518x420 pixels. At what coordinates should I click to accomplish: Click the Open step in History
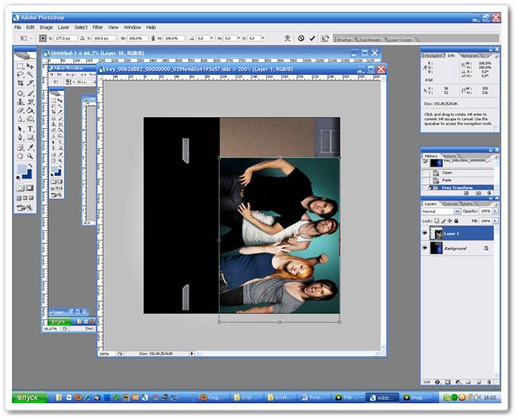click(447, 172)
